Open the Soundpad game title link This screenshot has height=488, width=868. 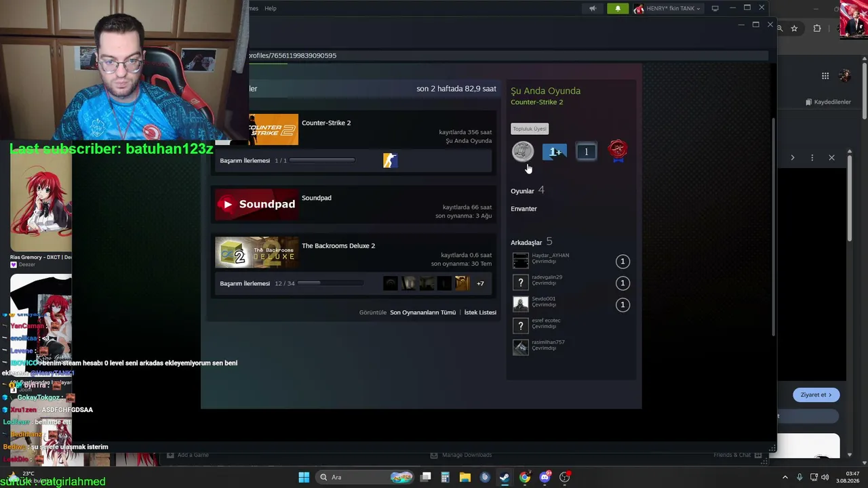pyautogui.click(x=317, y=198)
